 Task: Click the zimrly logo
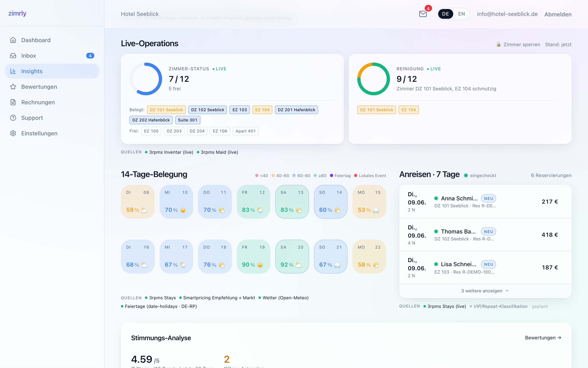tap(17, 13)
